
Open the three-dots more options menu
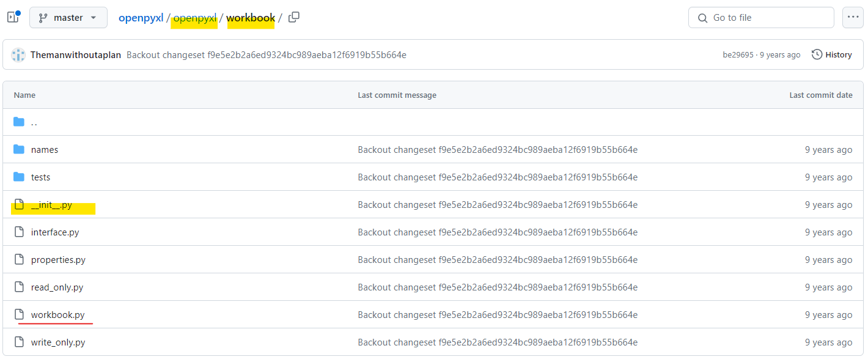click(x=853, y=18)
